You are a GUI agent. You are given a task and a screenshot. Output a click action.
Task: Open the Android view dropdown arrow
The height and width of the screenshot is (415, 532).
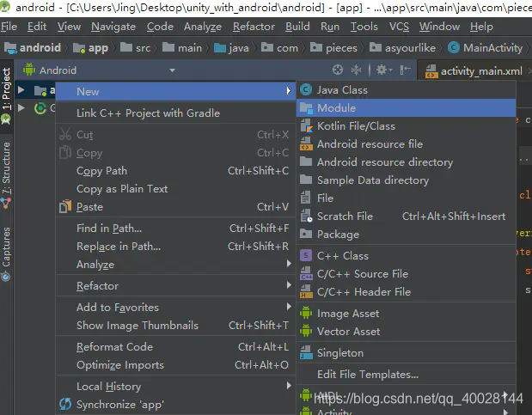click(x=173, y=70)
